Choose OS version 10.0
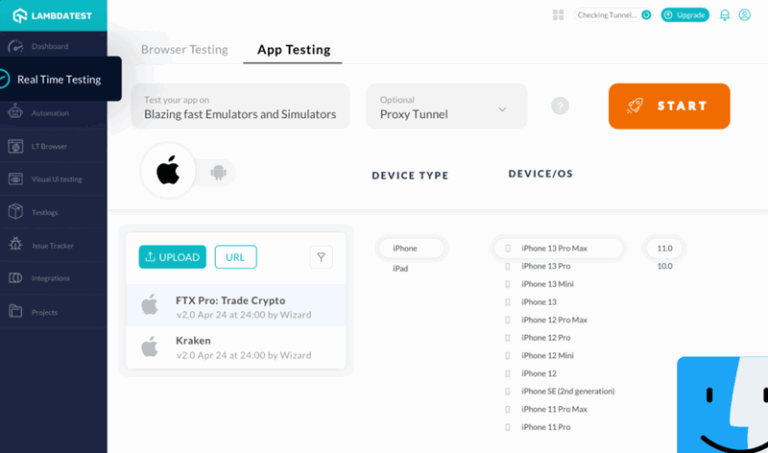 pyautogui.click(x=665, y=266)
